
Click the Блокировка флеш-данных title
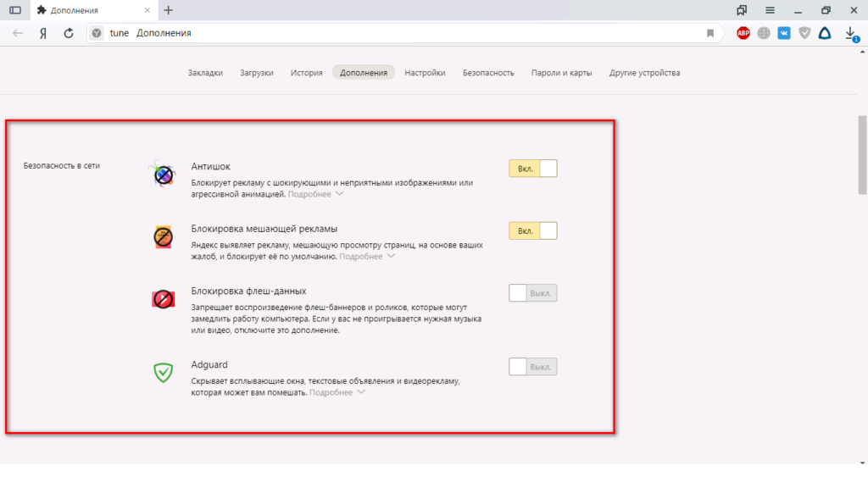248,291
